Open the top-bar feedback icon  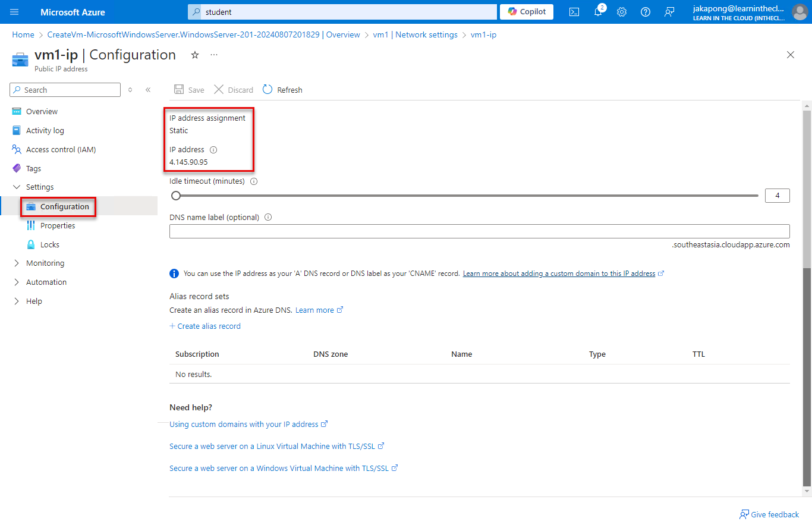(x=669, y=12)
